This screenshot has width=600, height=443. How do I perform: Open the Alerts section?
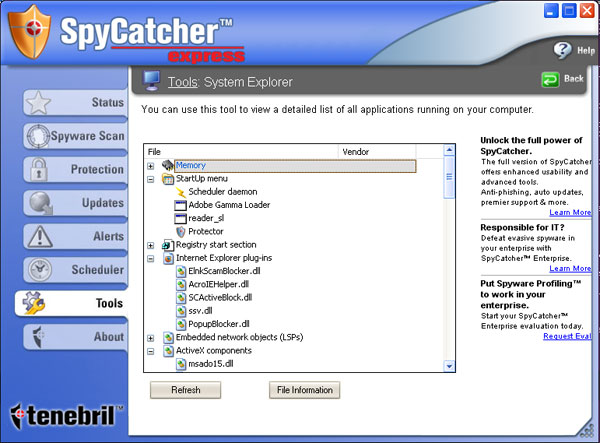[75, 236]
